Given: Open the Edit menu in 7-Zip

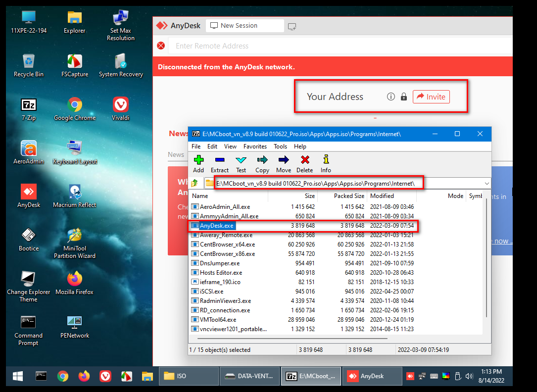Looking at the screenshot, I should click(212, 146).
